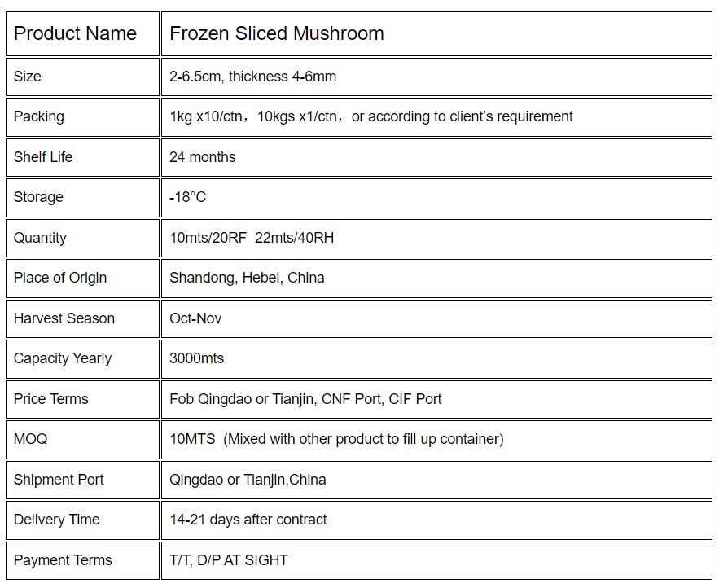This screenshot has width=719, height=588.
Task: Click the Size label cell
Action: pos(82,77)
